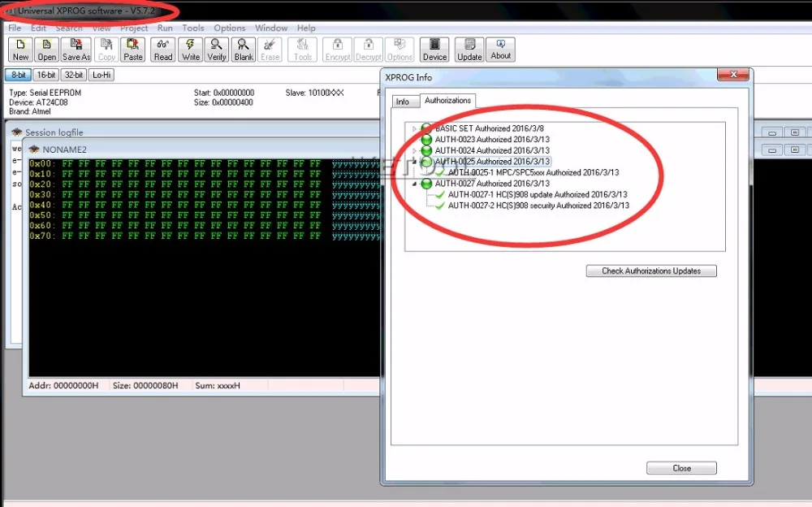The height and width of the screenshot is (507, 812).
Task: Open the Window menu
Action: click(271, 28)
